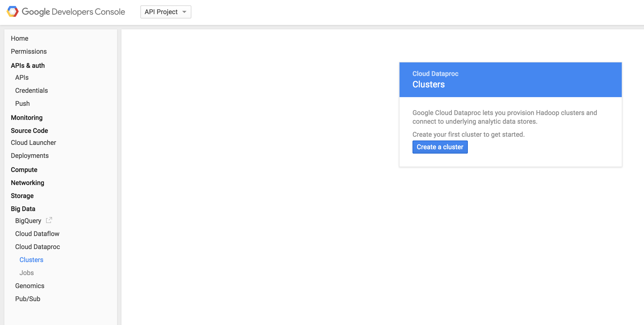Expand the Compute section

pyautogui.click(x=24, y=170)
